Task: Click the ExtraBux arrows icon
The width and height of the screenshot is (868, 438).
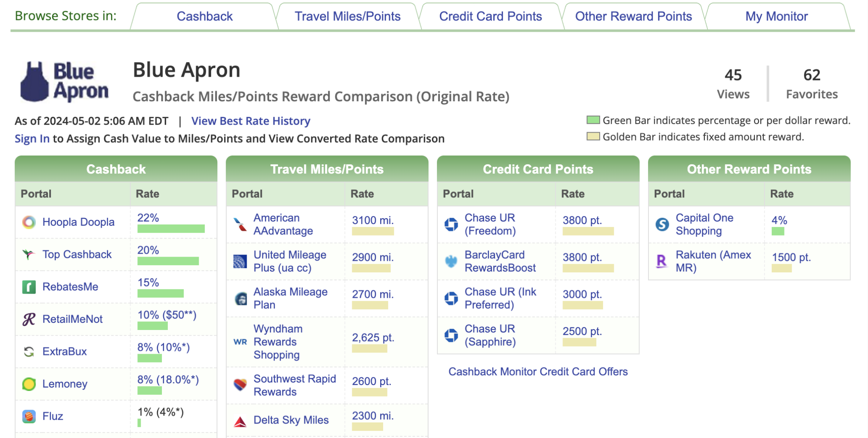Action: click(x=29, y=351)
